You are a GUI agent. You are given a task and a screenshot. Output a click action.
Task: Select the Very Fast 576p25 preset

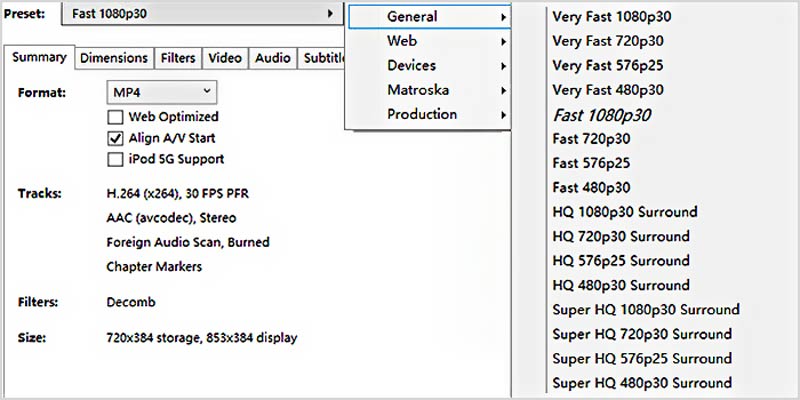coord(608,65)
